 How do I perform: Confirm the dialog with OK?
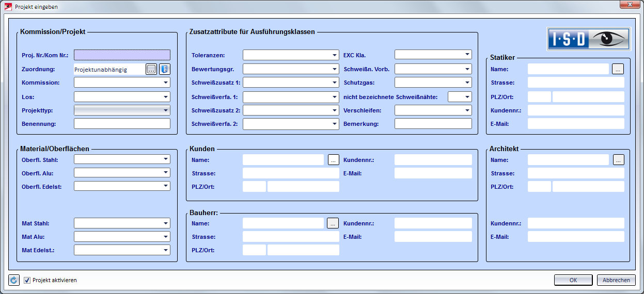click(x=573, y=280)
